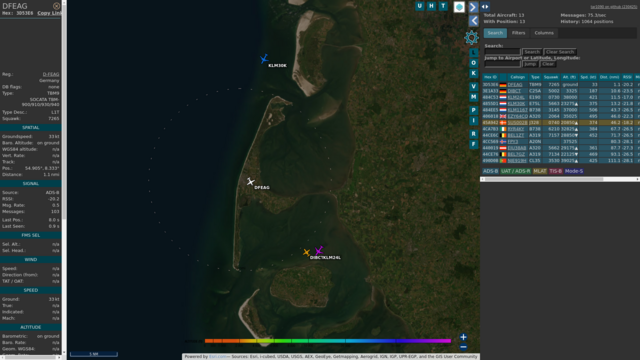Switch to the Columns tab
Viewport: 640px width, 360px height.
[x=544, y=33]
